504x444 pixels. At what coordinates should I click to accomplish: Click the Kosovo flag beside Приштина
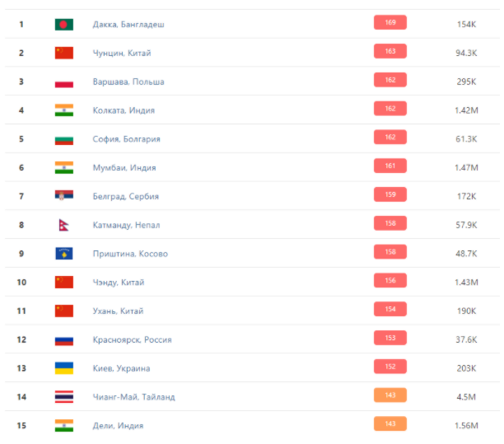(x=64, y=254)
